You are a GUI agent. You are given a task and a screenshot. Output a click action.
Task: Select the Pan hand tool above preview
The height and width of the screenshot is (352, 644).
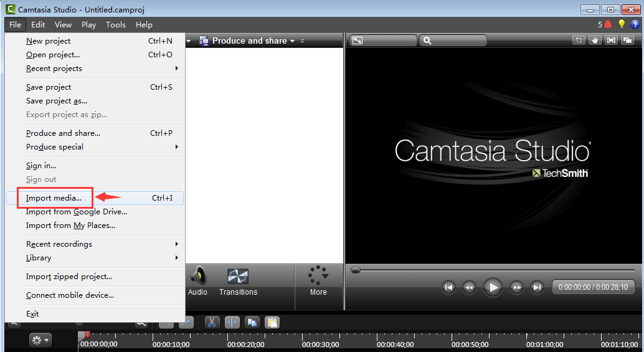pyautogui.click(x=595, y=40)
